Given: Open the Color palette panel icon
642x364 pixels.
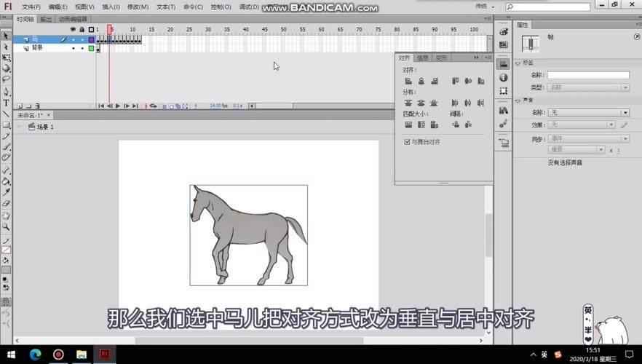Looking at the screenshot, I should tap(504, 32).
